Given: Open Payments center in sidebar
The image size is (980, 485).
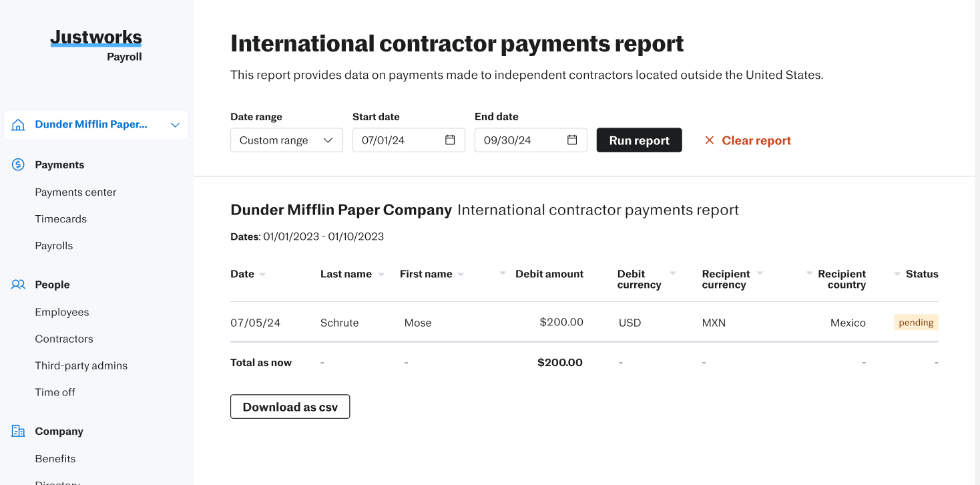Looking at the screenshot, I should (x=75, y=192).
